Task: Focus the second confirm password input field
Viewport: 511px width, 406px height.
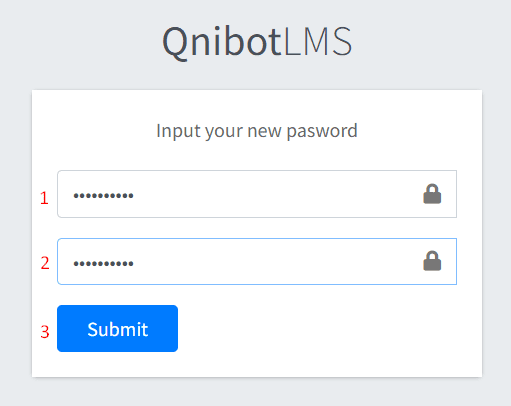Action: 257,261
